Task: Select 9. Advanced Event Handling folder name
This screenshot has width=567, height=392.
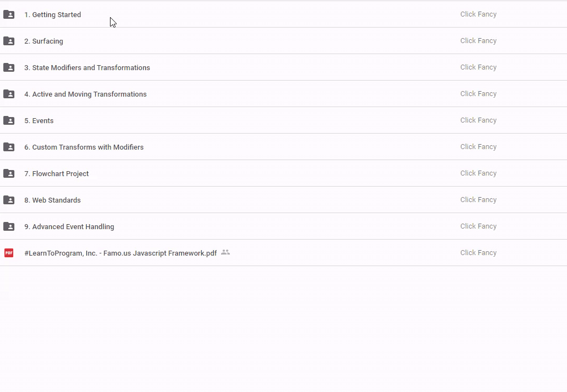Action: [69, 227]
